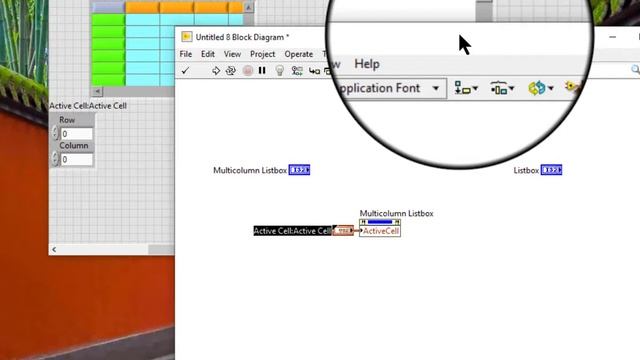Viewport: 640px width, 360px height.
Task: Select the Active Cell:Active Cell label
Action: (x=292, y=231)
